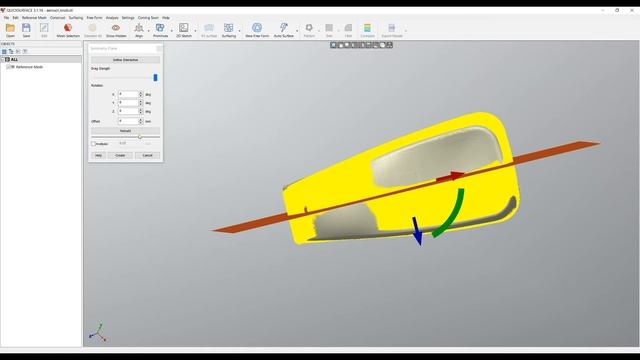The height and width of the screenshot is (360, 640).
Task: Increase Z rotation with stepper arrow
Action: point(141,110)
